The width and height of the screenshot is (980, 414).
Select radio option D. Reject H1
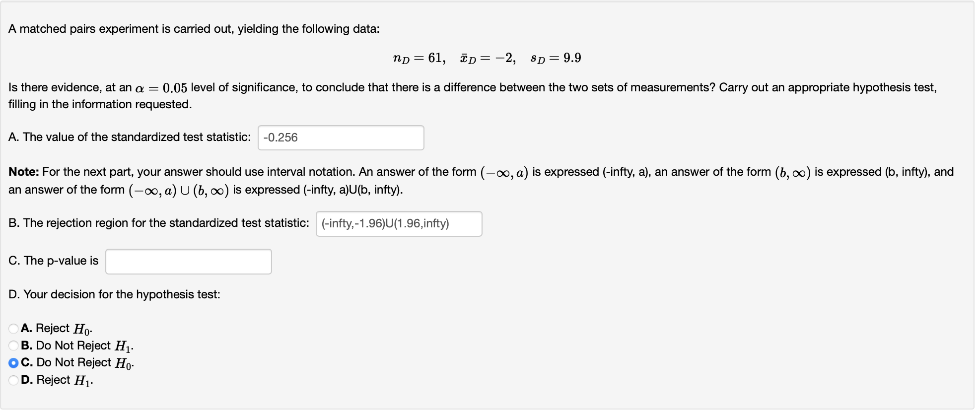(12, 380)
